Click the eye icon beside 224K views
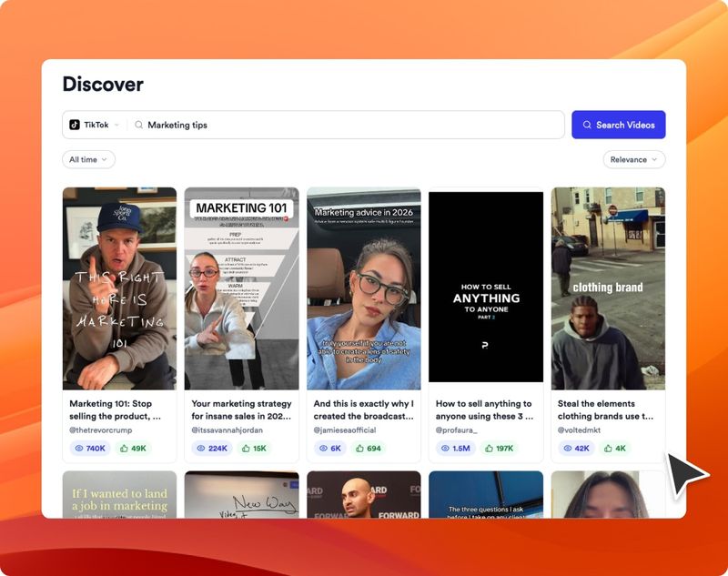 tap(201, 449)
